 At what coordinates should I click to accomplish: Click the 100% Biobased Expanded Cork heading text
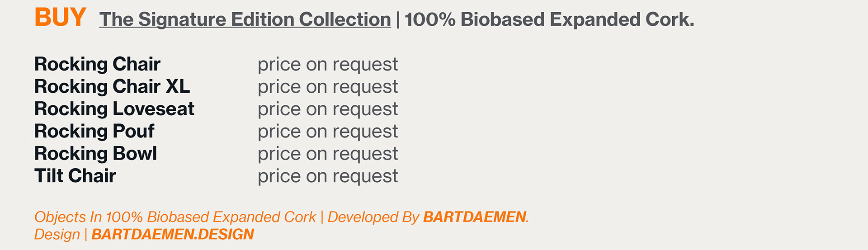coord(549,19)
